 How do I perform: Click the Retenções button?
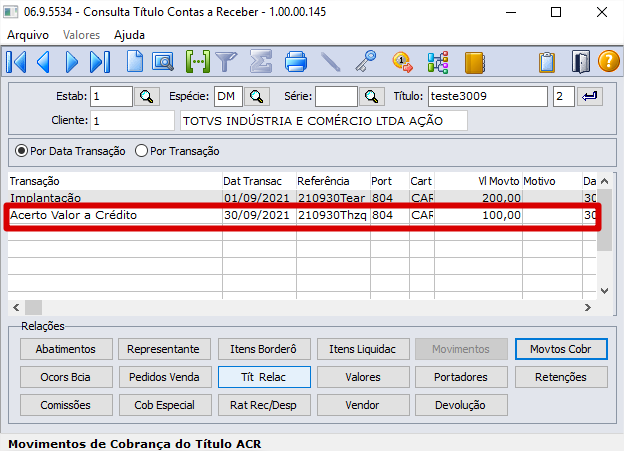[x=561, y=377]
